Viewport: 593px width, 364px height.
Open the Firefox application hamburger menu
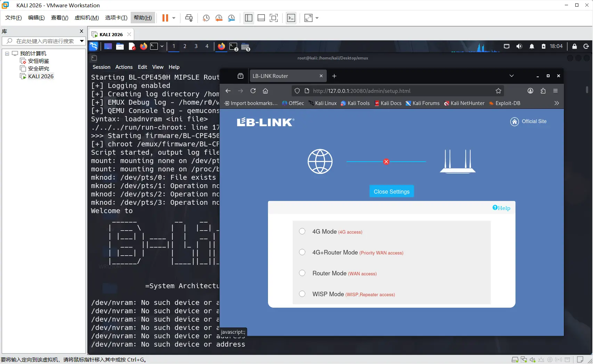(x=555, y=91)
